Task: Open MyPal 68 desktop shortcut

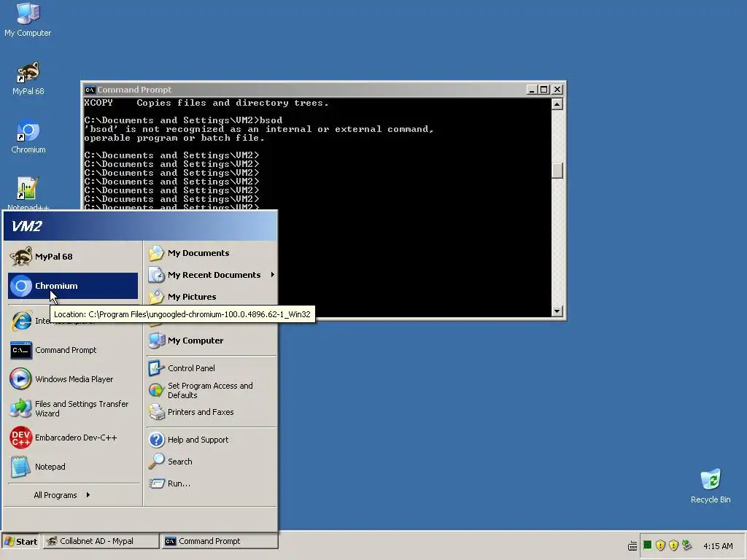Action: [28, 79]
